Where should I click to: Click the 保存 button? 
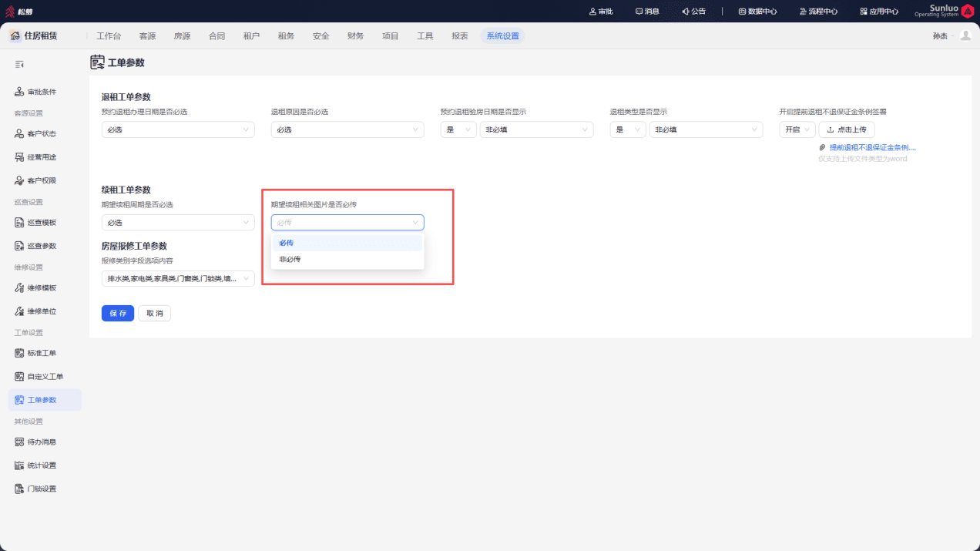[x=118, y=314]
